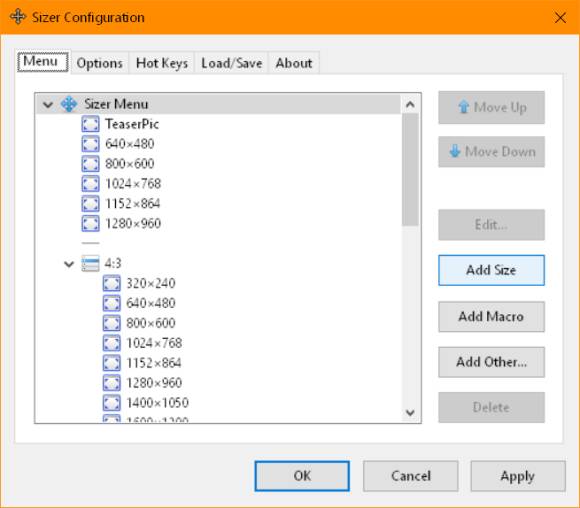Viewport: 580px width, 508px height.
Task: Click the scroll down arrow of menu list
Action: click(x=410, y=413)
